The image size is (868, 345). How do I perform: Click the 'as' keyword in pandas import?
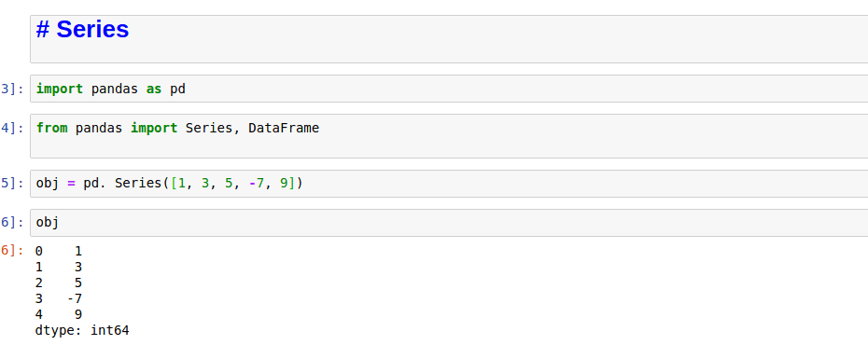pyautogui.click(x=154, y=89)
